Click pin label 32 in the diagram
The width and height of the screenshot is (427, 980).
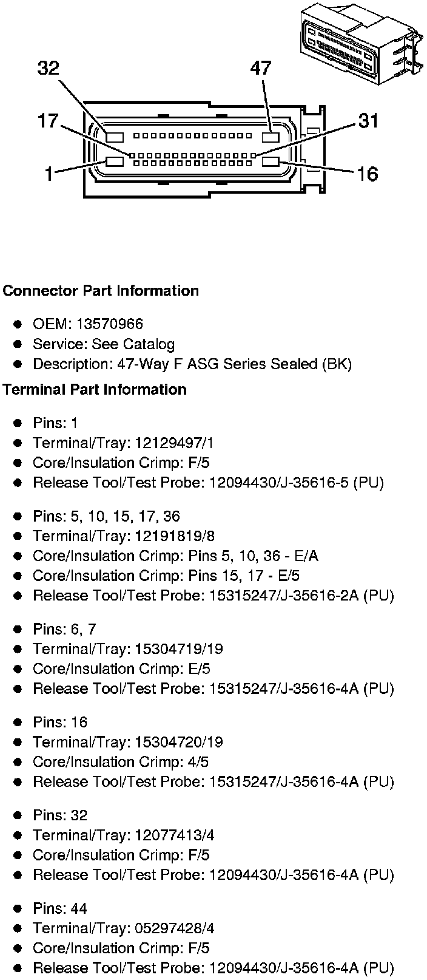click(49, 68)
